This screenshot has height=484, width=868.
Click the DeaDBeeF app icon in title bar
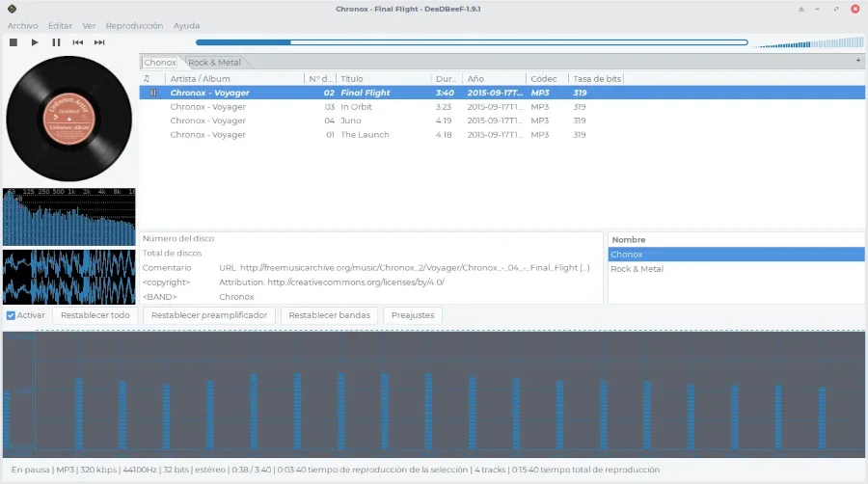[12, 9]
